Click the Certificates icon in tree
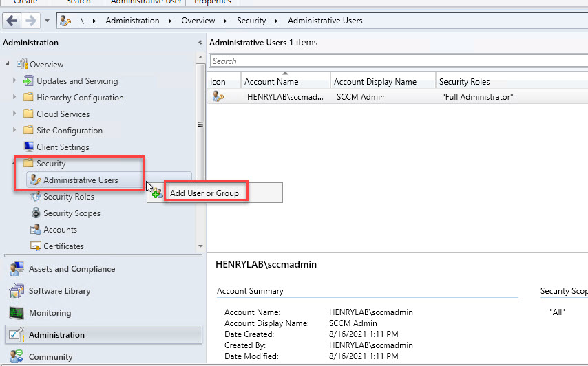Image resolution: width=588 pixels, height=366 pixels. click(36, 246)
